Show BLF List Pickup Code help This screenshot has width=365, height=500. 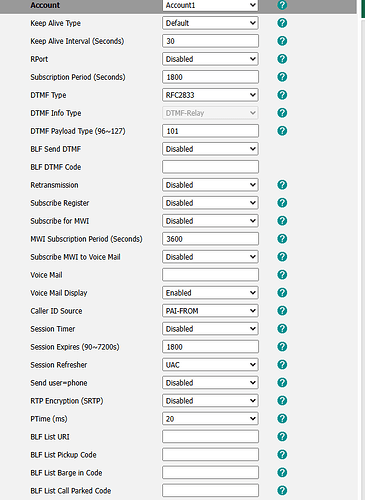(282, 455)
